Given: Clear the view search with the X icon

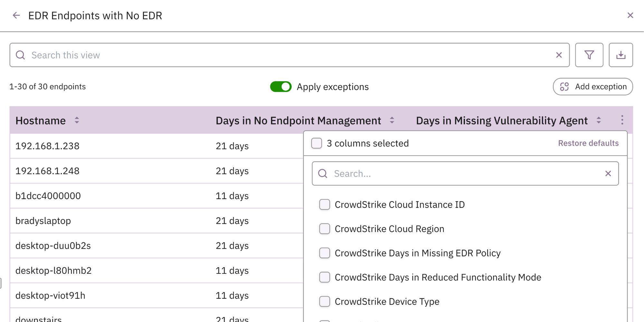Looking at the screenshot, I should 559,55.
